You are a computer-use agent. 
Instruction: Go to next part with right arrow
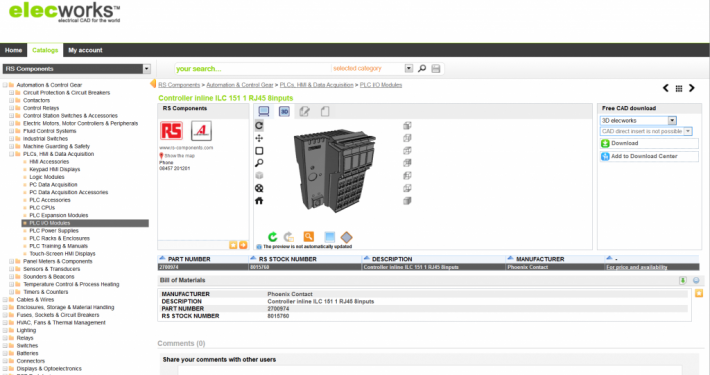click(x=691, y=88)
